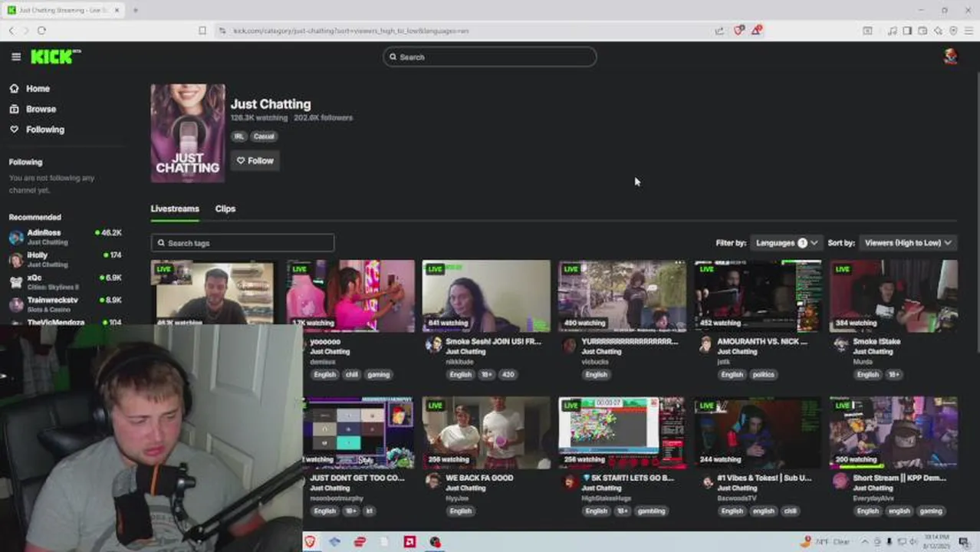Viewport: 980px width, 552px height.
Task: Switch to the Livestreams tab
Action: (x=175, y=209)
